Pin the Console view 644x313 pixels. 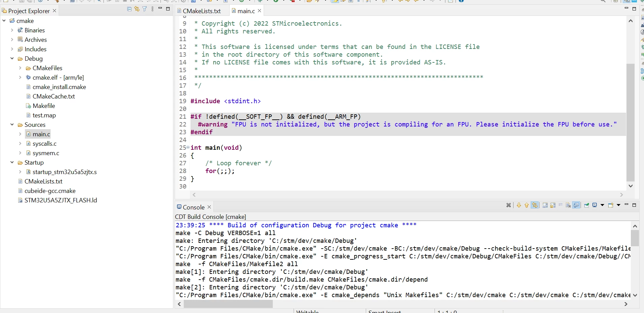[x=587, y=205]
